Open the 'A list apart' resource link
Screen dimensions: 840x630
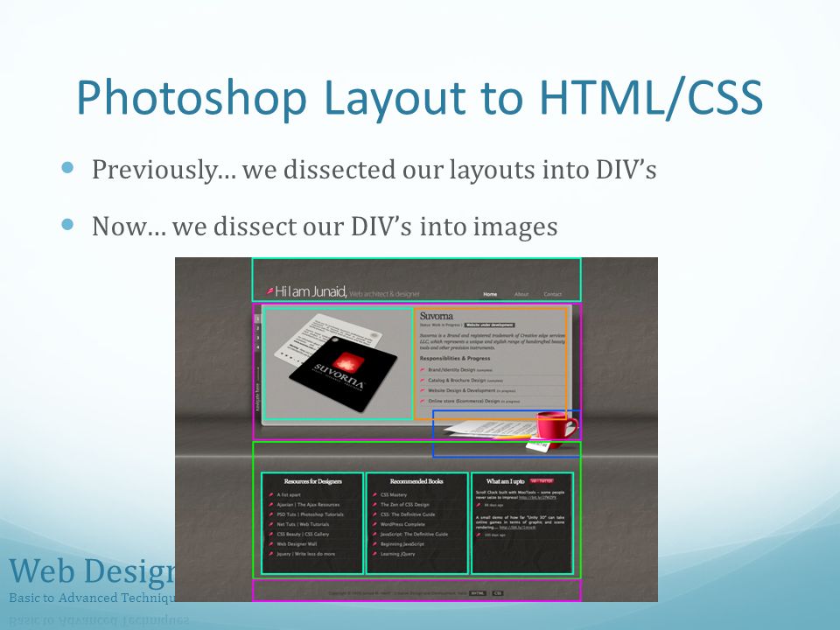[x=289, y=495]
